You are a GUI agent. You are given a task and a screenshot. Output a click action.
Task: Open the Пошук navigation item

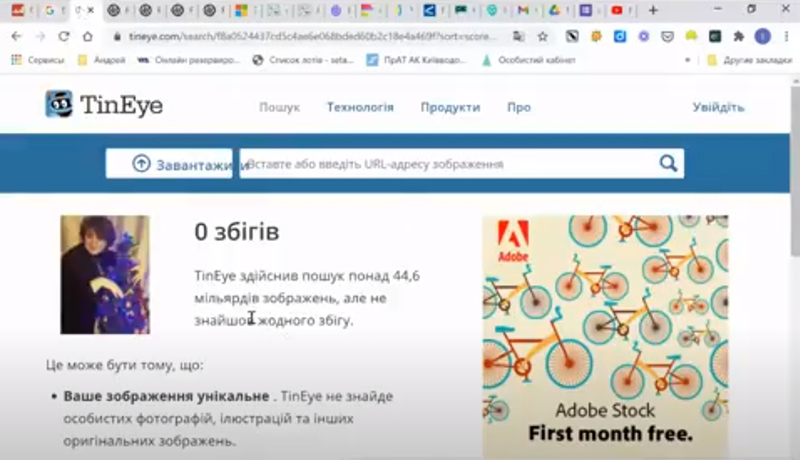coord(279,107)
